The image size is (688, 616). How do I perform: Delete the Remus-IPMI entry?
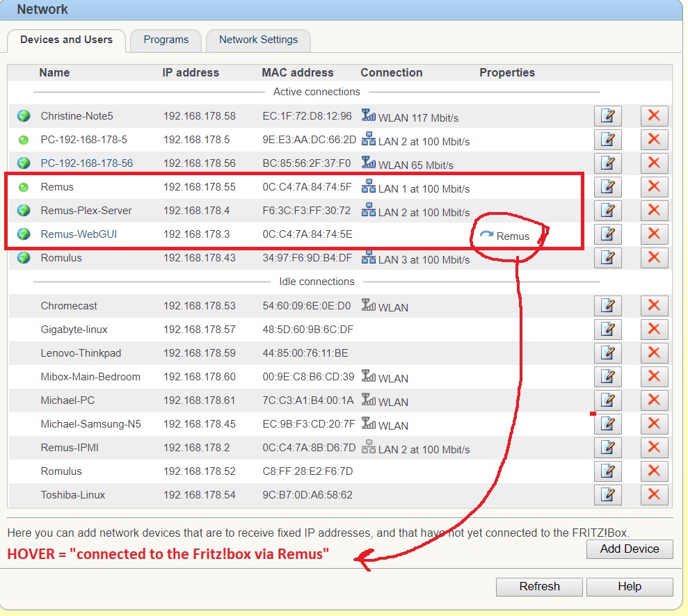[x=654, y=448]
